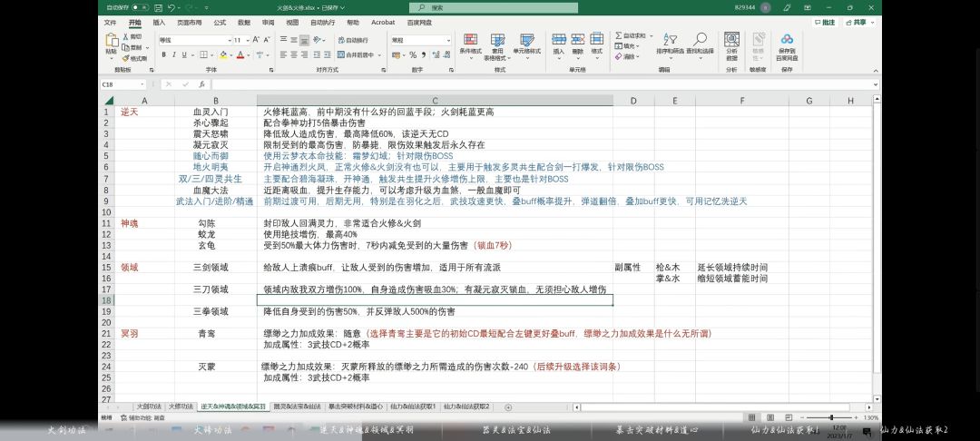This screenshot has height=441, width=980.
Task: Open the number format (常规) dropdown
Action: (x=448, y=40)
